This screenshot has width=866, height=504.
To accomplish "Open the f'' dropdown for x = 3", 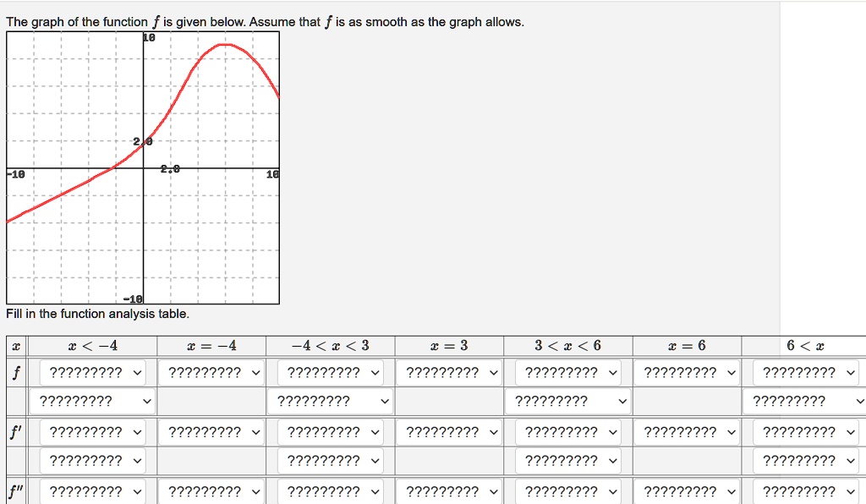I will pyautogui.click(x=447, y=490).
